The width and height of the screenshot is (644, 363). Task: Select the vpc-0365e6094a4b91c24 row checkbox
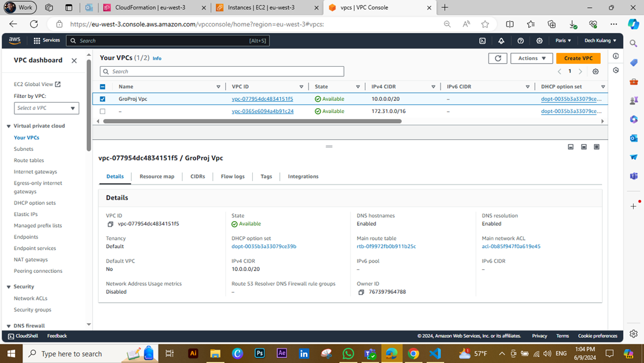(103, 111)
